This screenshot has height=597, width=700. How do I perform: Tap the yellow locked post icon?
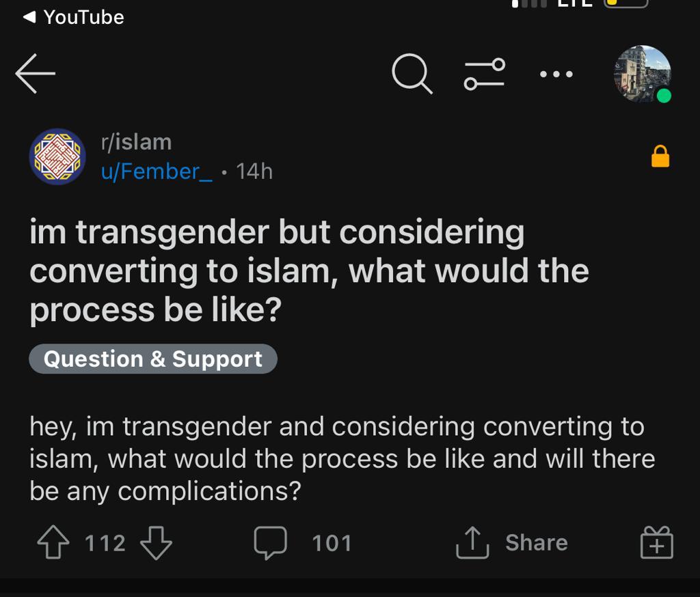[x=660, y=157]
